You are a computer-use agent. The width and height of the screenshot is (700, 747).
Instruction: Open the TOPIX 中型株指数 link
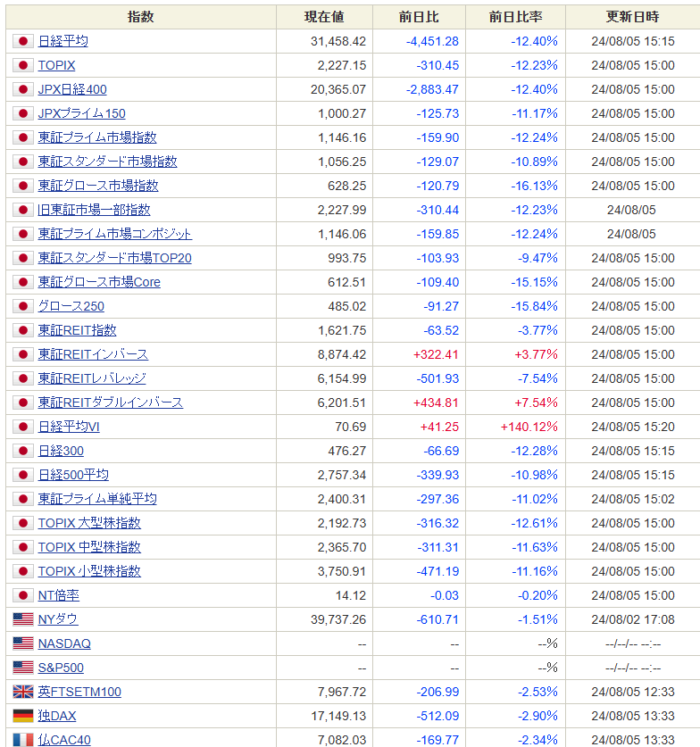pyautogui.click(x=89, y=547)
